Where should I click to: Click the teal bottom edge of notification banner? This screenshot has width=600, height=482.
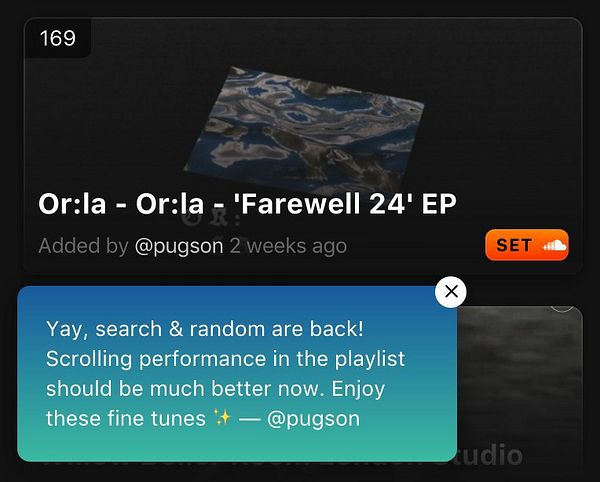(237, 453)
